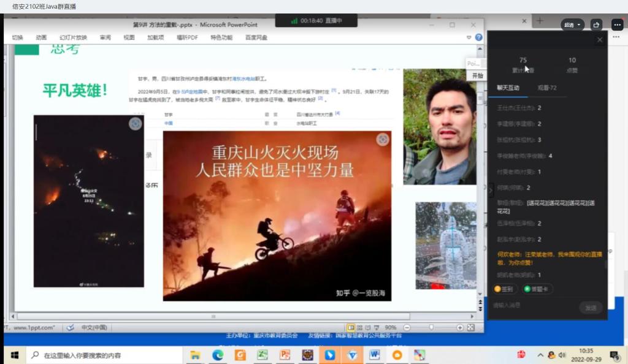
Task: Click share/forward icon in live toolbar
Action: 596,25
